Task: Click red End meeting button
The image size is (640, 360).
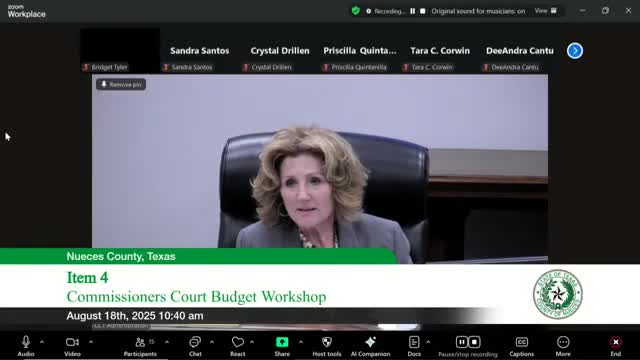Action: [x=616, y=346]
